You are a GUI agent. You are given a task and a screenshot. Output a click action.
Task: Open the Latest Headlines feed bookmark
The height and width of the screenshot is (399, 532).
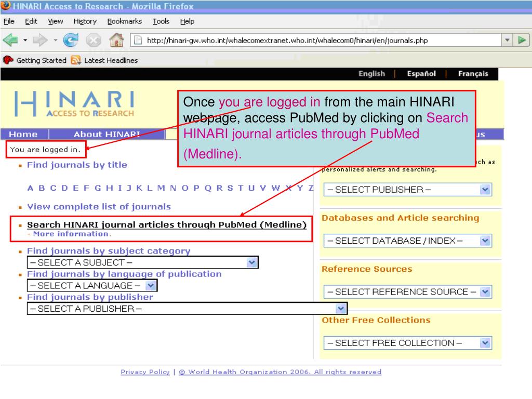[104, 60]
